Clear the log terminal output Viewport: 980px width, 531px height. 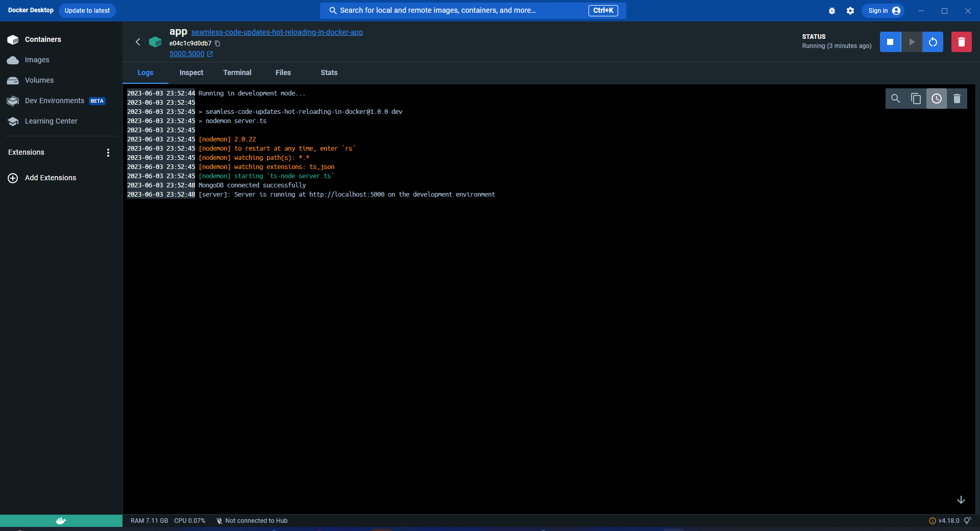tap(957, 99)
